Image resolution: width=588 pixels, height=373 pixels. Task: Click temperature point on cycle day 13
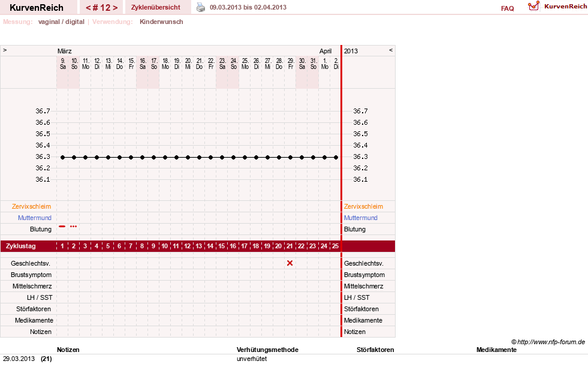point(199,157)
